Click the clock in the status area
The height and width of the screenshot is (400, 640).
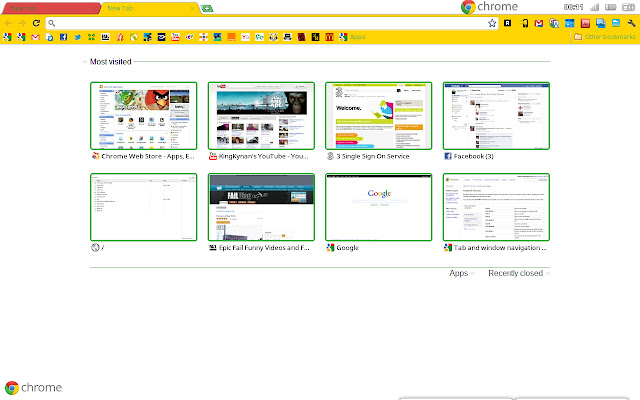(573, 7)
